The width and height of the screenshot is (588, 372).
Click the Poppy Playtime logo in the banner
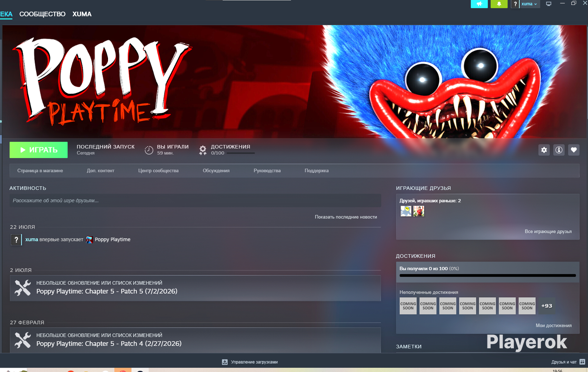pos(102,81)
